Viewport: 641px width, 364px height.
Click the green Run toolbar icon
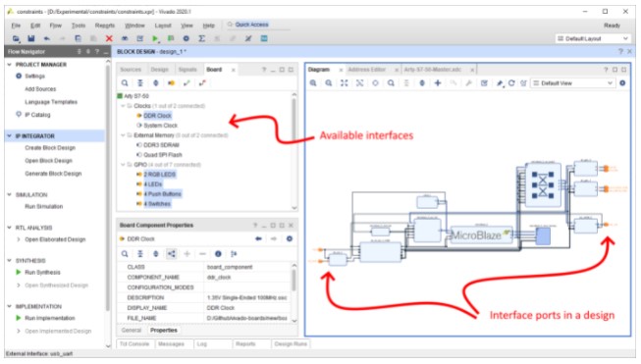coord(155,38)
